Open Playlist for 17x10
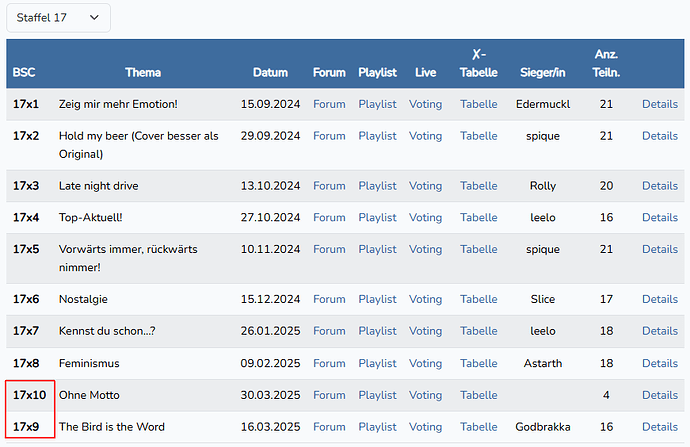 377,396
